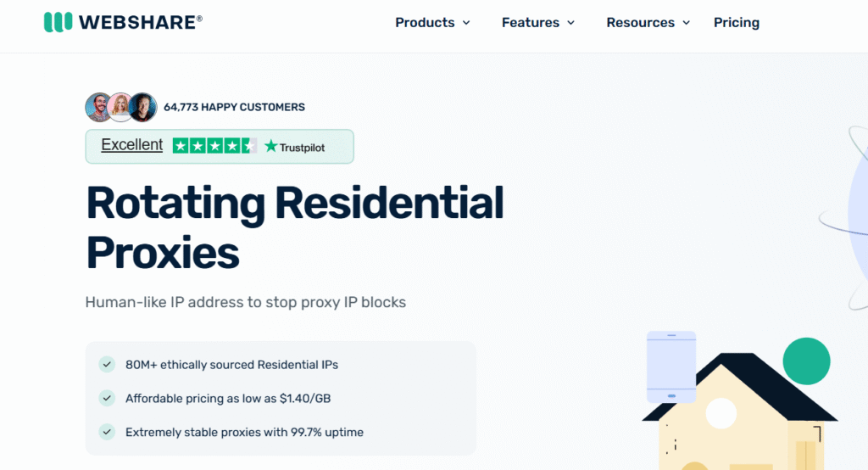Click checkmark beside Affordable pricing line
Viewport: 868px width, 470px height.
pyautogui.click(x=107, y=398)
